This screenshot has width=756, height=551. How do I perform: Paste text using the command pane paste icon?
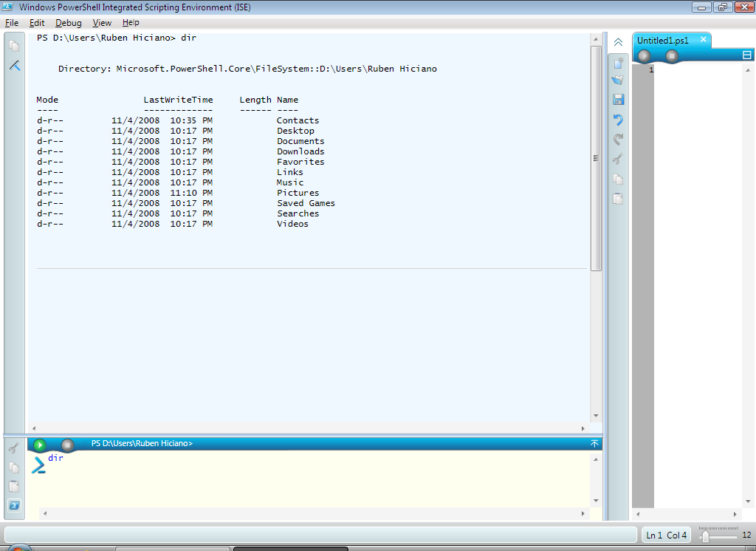coord(14,486)
